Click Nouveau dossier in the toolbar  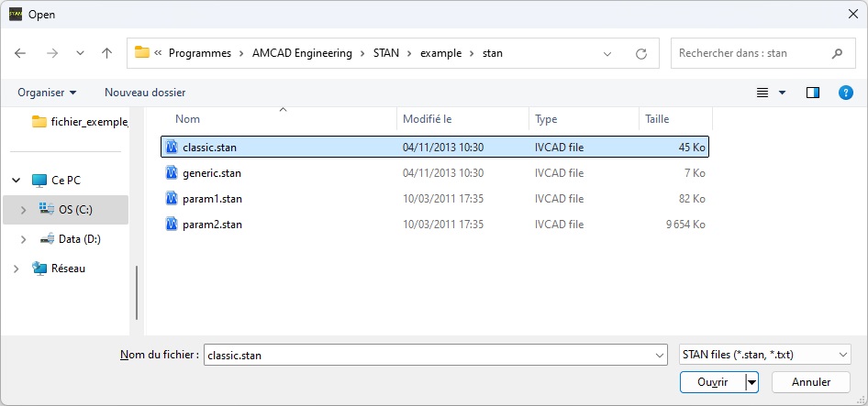[145, 93]
